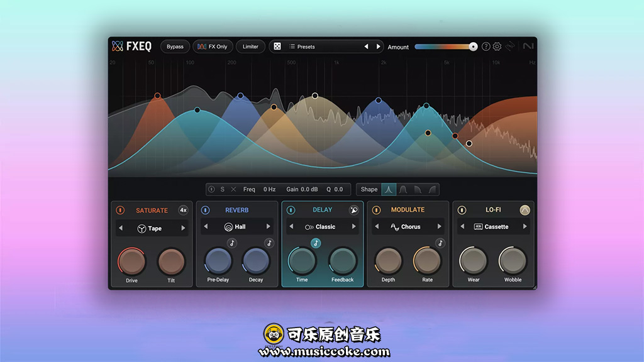This screenshot has height=362, width=644.
Task: Select the REVERB module title
Action: (x=236, y=210)
